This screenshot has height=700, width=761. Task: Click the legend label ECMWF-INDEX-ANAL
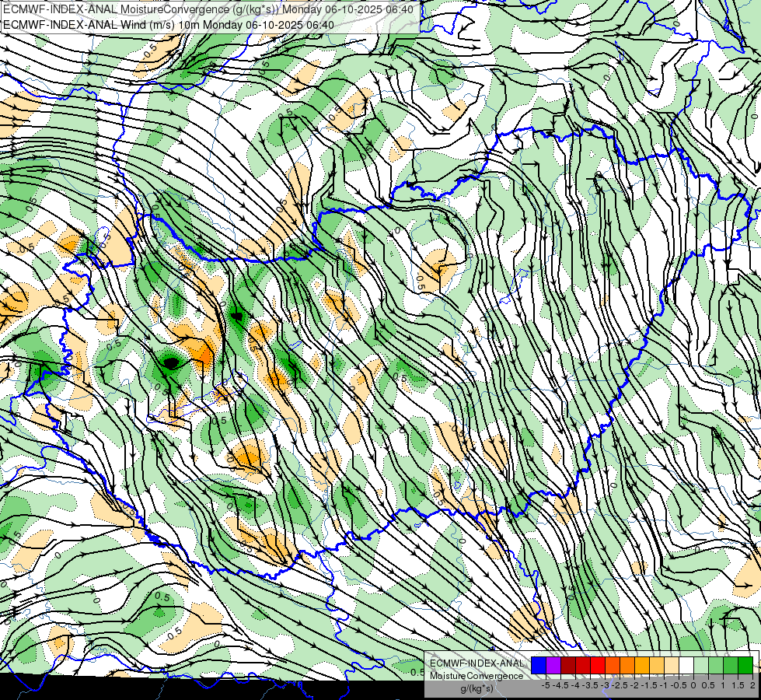pos(477,663)
